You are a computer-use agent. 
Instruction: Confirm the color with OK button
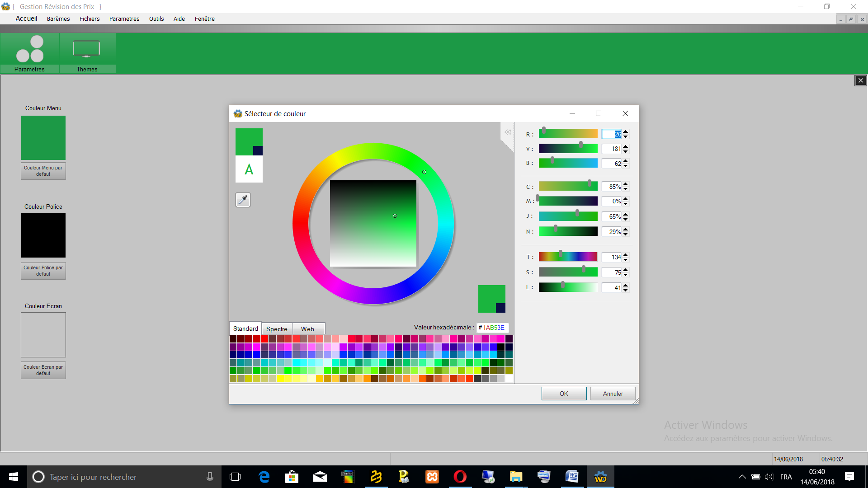[564, 394]
